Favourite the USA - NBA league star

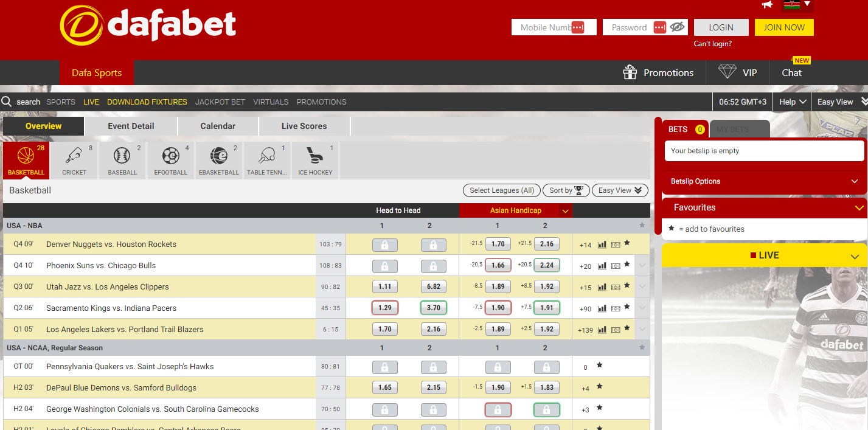[642, 225]
